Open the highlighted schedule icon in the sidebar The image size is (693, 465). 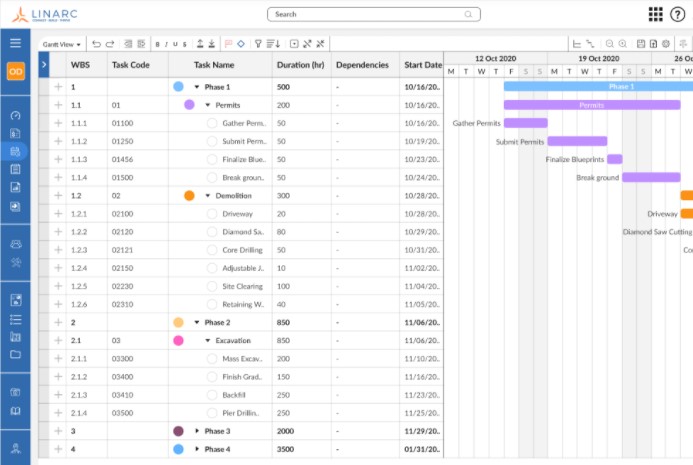point(15,152)
